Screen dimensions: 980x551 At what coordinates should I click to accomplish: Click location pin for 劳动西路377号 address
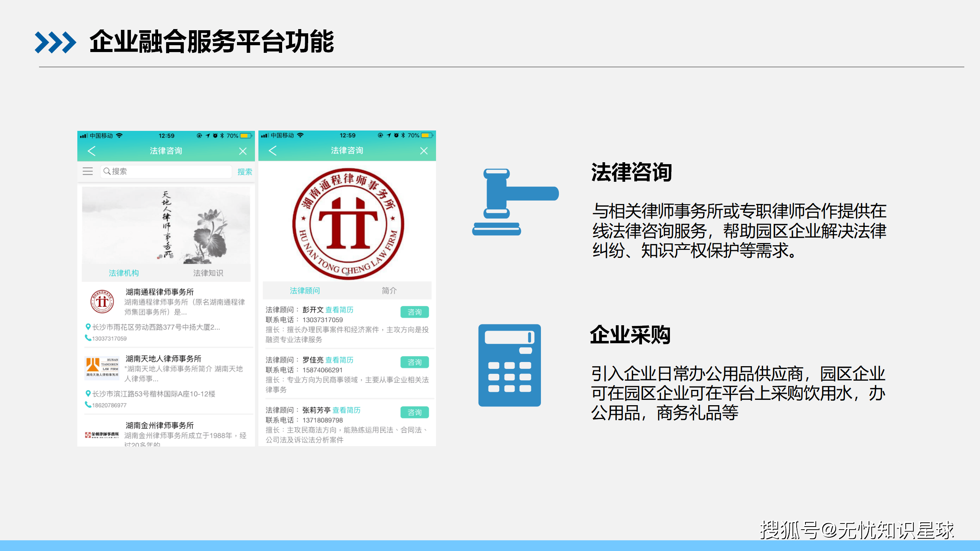88,327
